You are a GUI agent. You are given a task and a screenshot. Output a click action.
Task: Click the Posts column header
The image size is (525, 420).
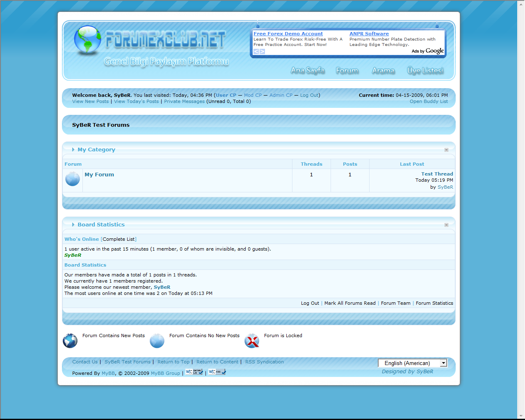[x=350, y=164]
